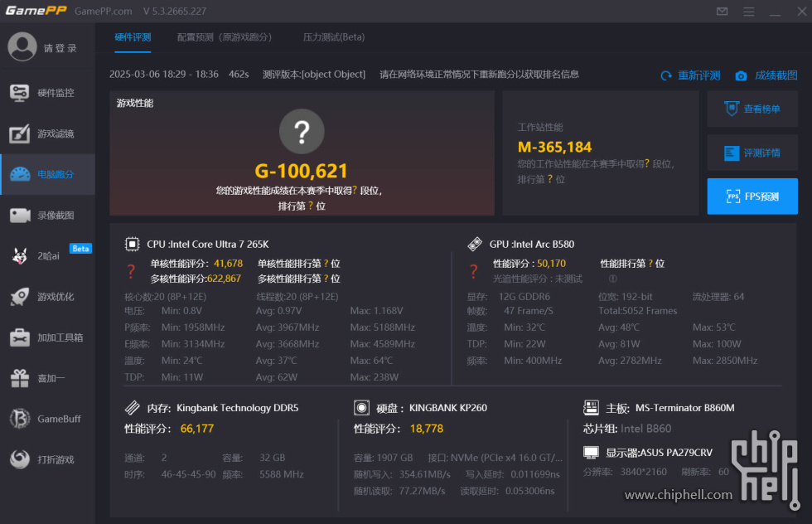Select the 电脑跑分 benchmark sidebar item
The width and height of the screenshot is (812, 524).
47,174
